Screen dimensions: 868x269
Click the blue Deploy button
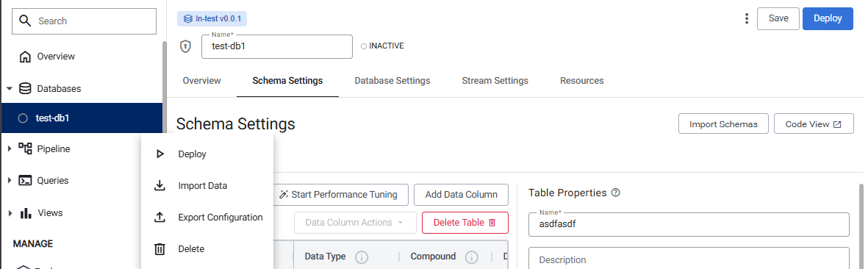click(828, 19)
